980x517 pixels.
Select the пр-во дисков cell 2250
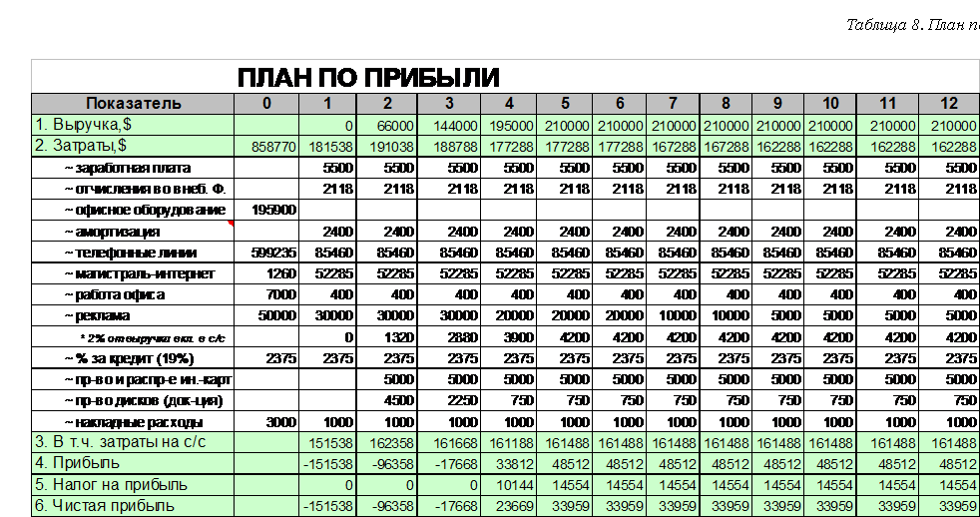(x=449, y=400)
